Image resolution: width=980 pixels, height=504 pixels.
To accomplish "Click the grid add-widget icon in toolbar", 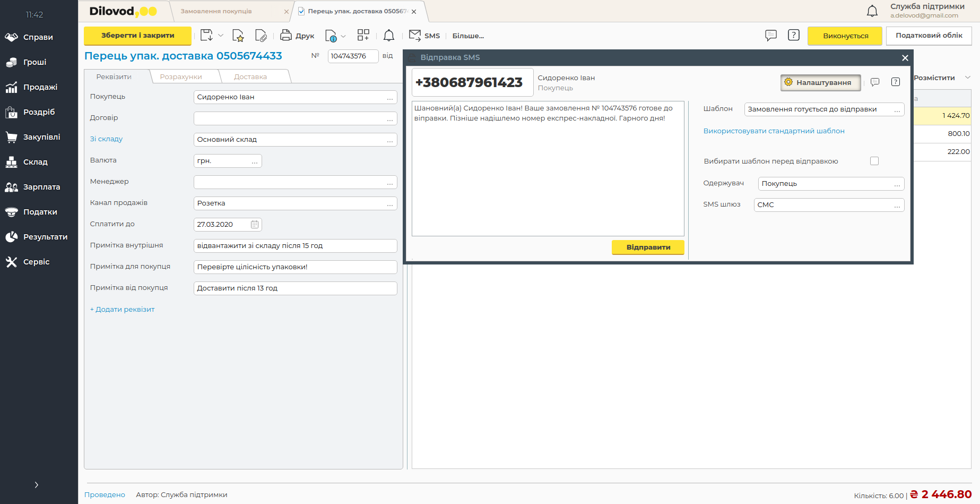I will pyautogui.click(x=363, y=36).
